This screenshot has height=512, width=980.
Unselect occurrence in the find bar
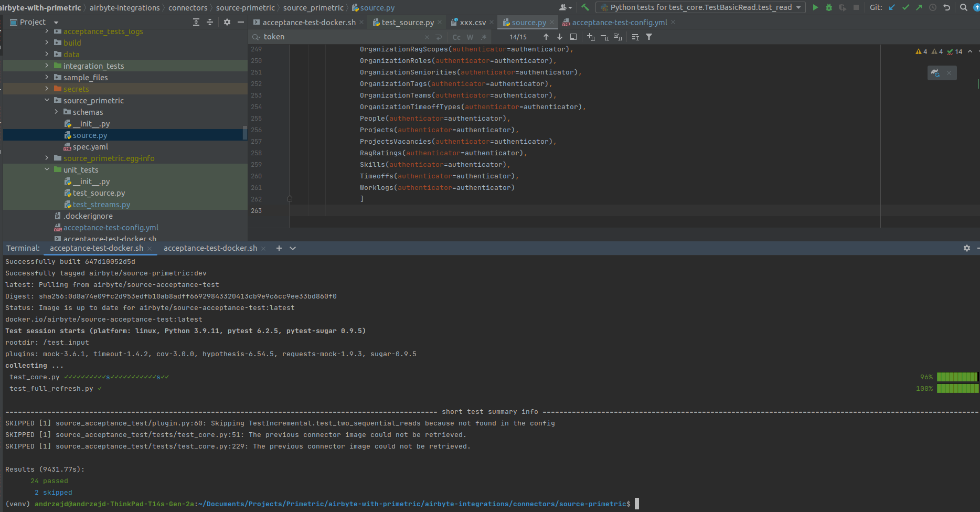point(604,37)
